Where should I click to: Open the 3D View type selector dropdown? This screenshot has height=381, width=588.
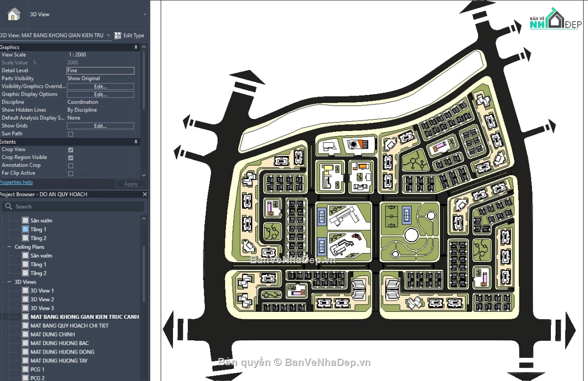point(145,15)
